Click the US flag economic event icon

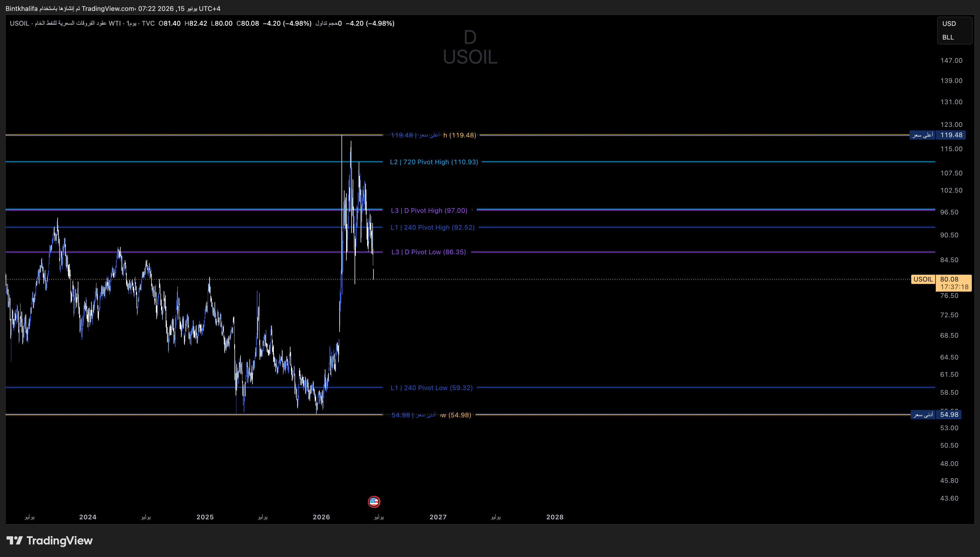pyautogui.click(x=374, y=501)
